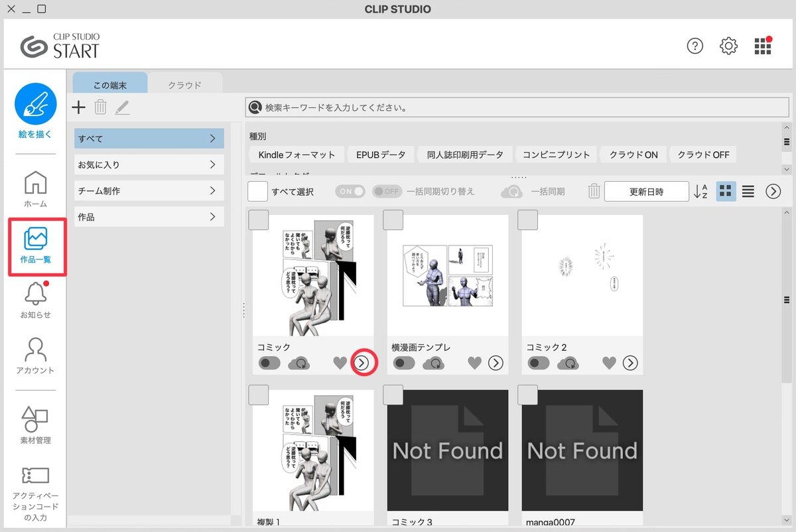Click the Kindleフォーマット filter button
The image size is (796, 532).
(x=296, y=155)
